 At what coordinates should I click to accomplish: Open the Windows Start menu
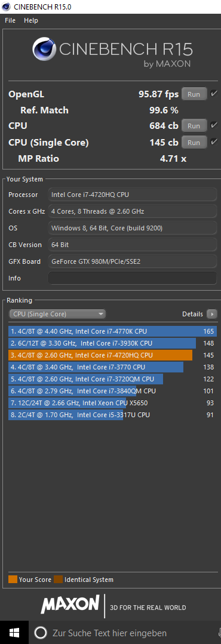(14, 633)
